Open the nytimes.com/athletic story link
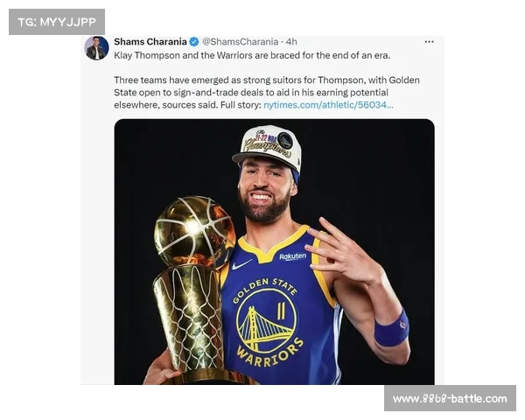Image resolution: width=525 pixels, height=420 pixels. pos(328,104)
